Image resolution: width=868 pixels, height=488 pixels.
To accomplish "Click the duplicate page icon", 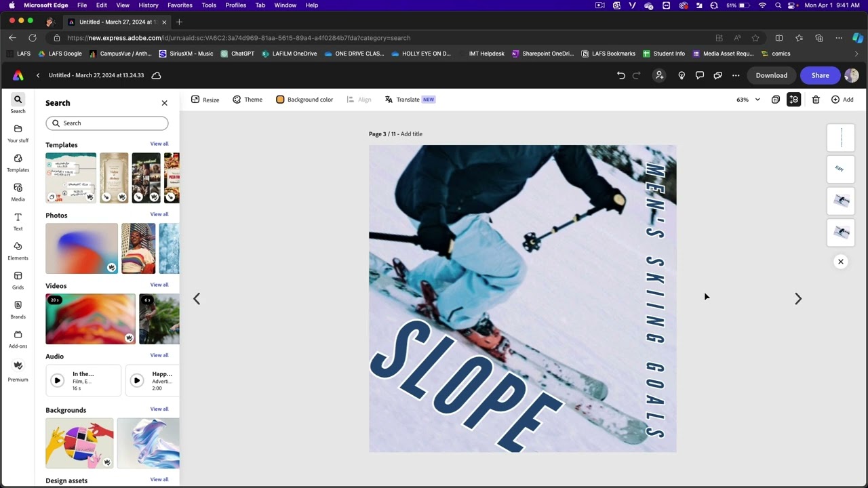I will pyautogui.click(x=776, y=100).
